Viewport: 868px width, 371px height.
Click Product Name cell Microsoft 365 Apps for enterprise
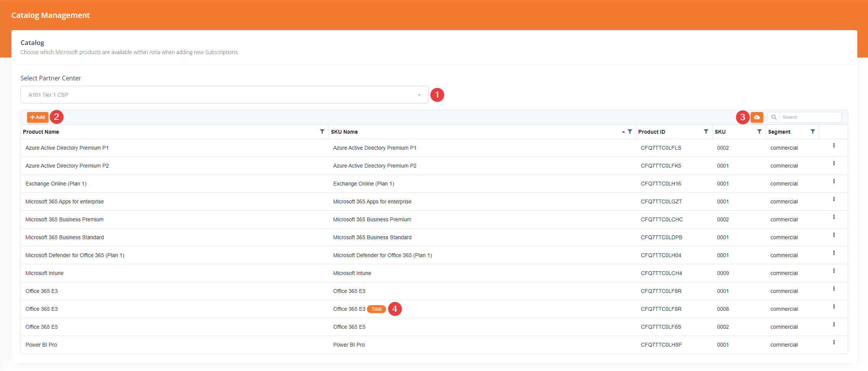pos(65,201)
